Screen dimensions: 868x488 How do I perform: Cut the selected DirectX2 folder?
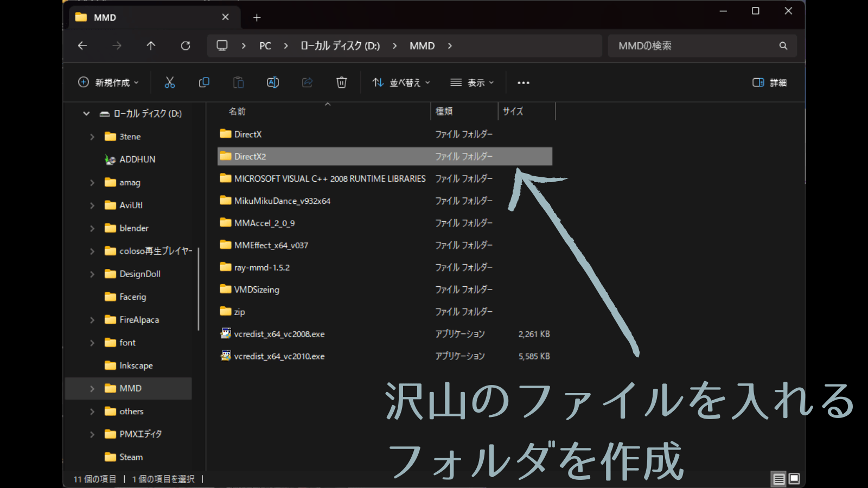pyautogui.click(x=170, y=82)
